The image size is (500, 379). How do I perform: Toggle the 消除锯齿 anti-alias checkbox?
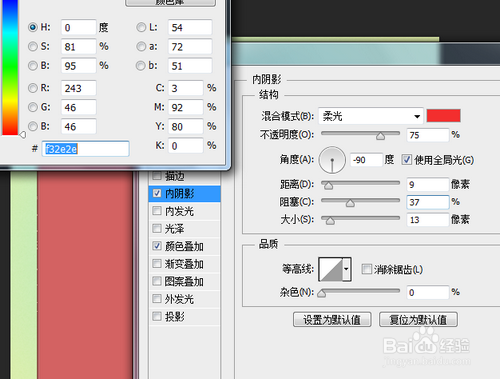pyautogui.click(x=367, y=269)
